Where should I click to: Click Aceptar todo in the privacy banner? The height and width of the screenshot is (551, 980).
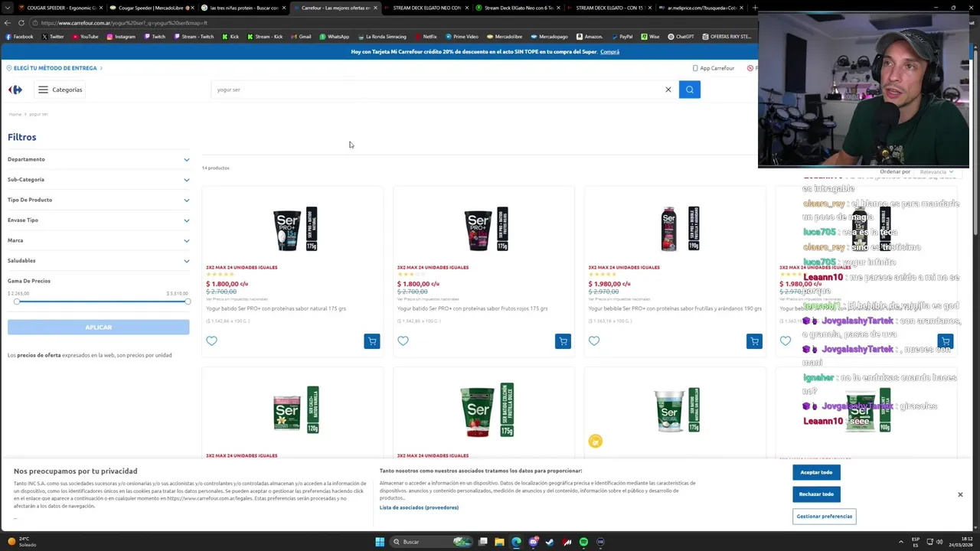tap(816, 472)
